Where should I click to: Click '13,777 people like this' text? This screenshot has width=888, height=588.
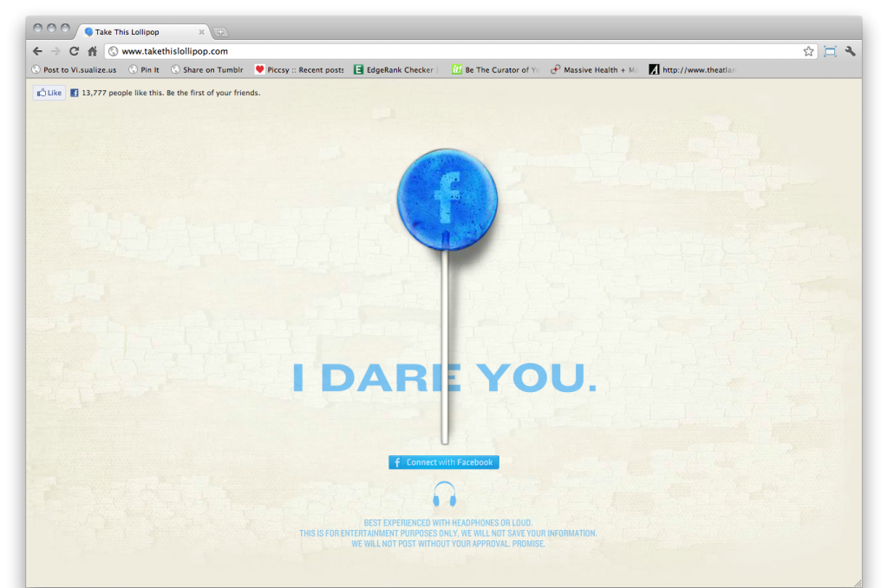(x=122, y=93)
